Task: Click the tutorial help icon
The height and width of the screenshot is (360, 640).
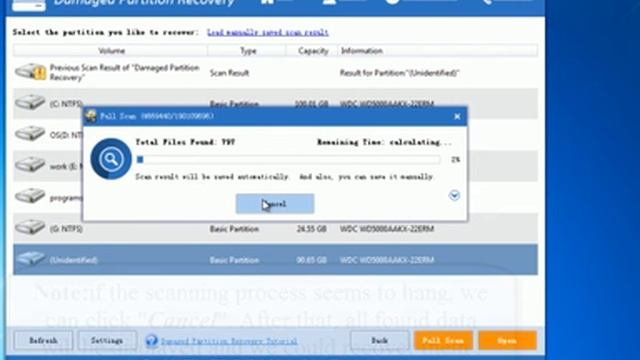Action: (151, 340)
